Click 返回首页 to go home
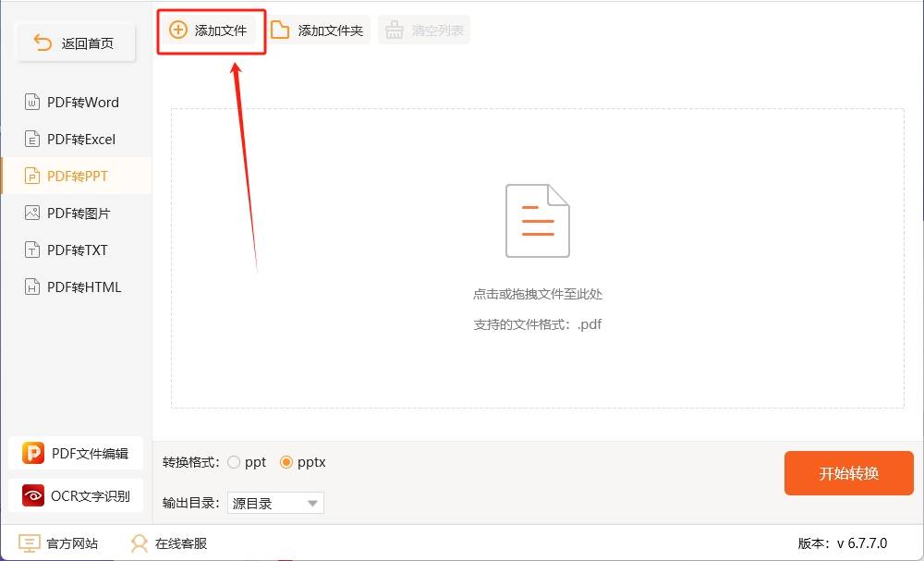The width and height of the screenshot is (924, 561). click(x=76, y=42)
